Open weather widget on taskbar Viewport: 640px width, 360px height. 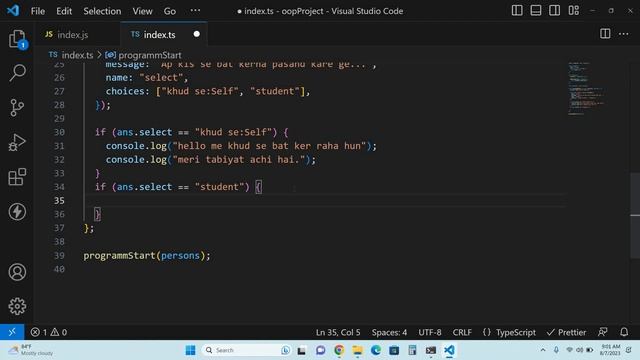tap(31, 350)
